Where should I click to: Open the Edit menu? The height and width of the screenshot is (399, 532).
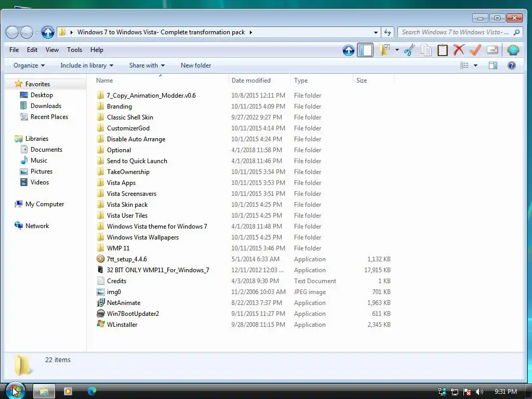[x=32, y=50]
